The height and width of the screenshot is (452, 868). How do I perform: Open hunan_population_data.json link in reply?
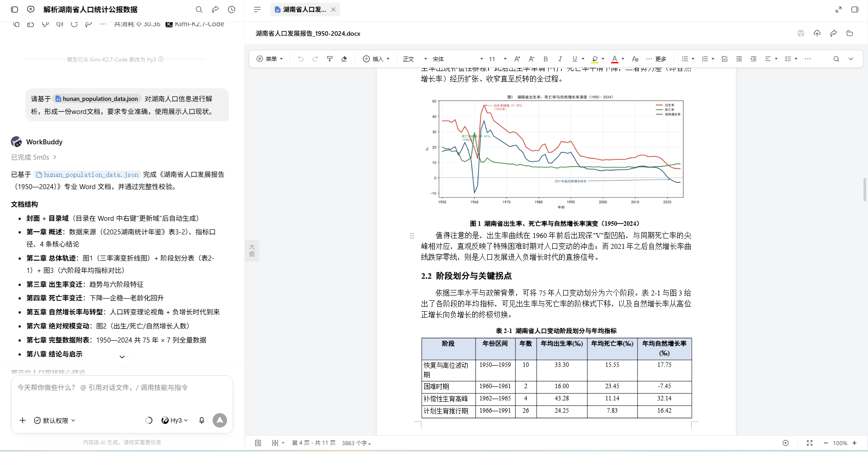pyautogui.click(x=87, y=175)
